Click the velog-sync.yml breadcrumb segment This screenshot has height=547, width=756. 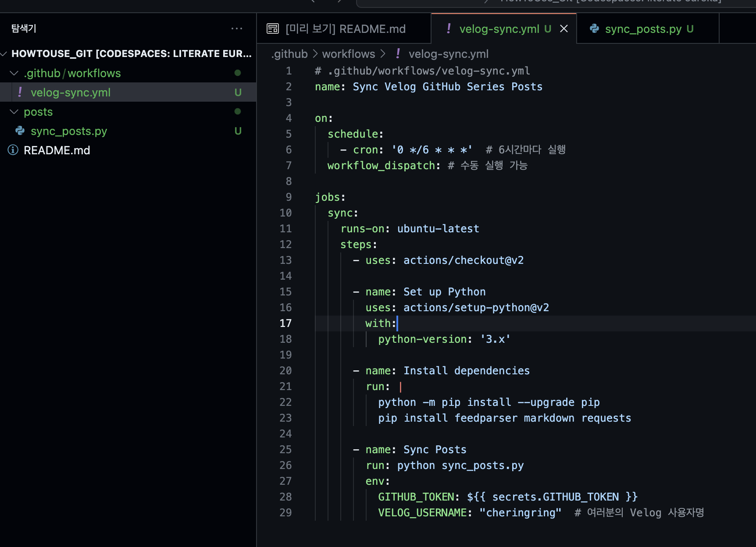coord(448,53)
